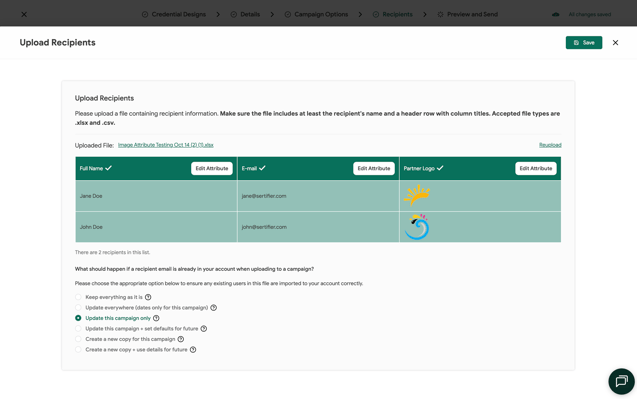Exit the campaign wizard via top-left X

(24, 14)
